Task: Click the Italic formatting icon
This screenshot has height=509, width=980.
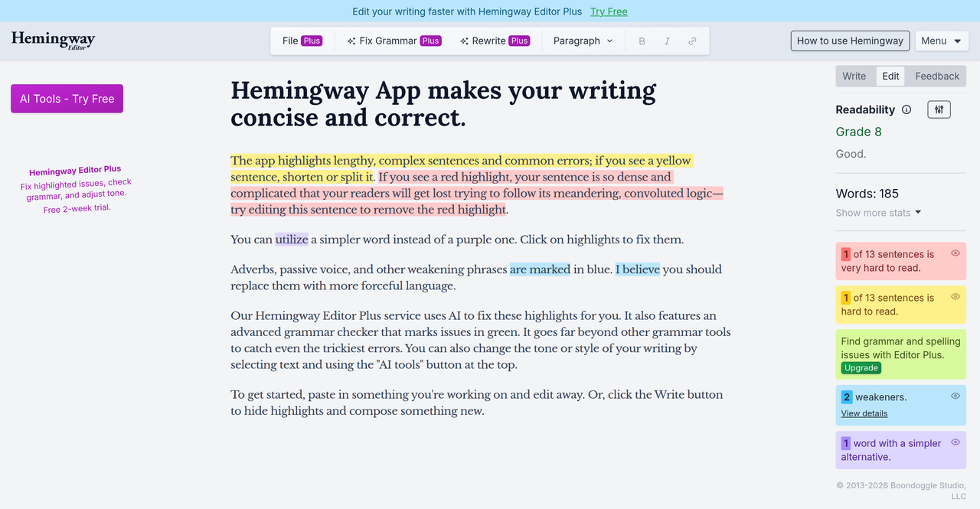Action: coord(667,41)
